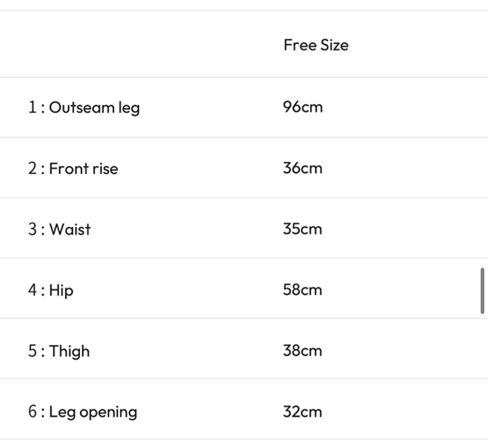488x448 pixels.
Task: Select the Outseam leg label text
Action: tap(94, 107)
